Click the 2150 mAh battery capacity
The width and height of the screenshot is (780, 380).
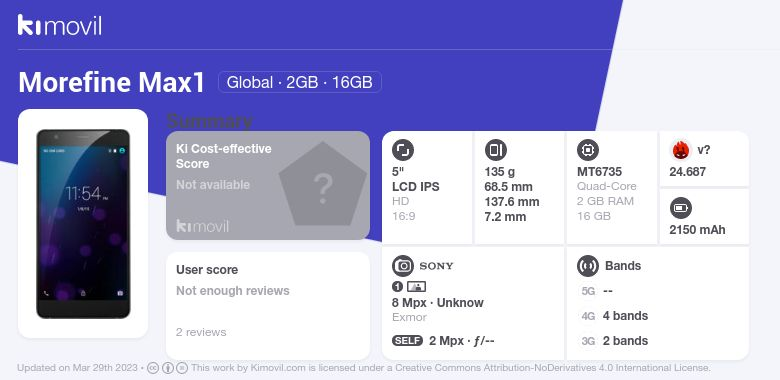[697, 229]
